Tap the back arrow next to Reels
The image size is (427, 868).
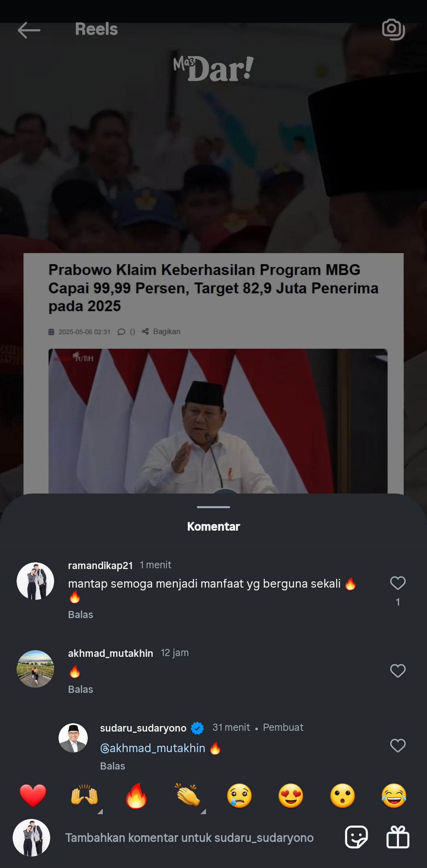point(29,30)
